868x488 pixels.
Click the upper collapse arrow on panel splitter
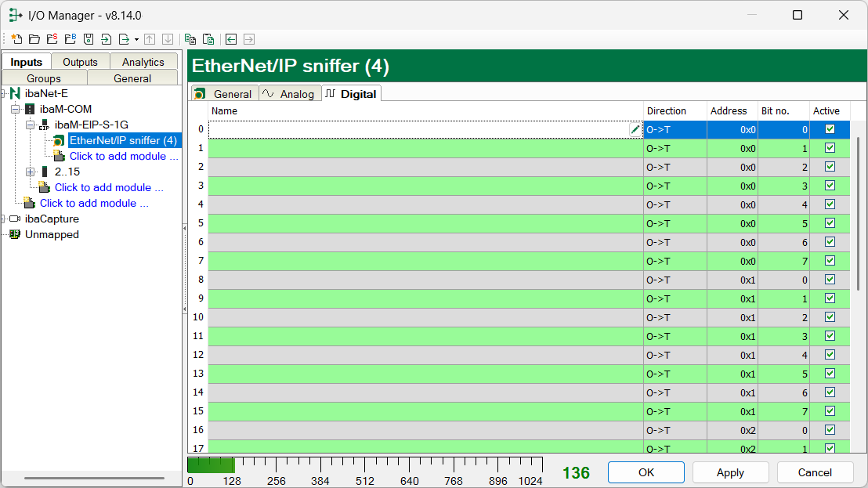(184, 228)
